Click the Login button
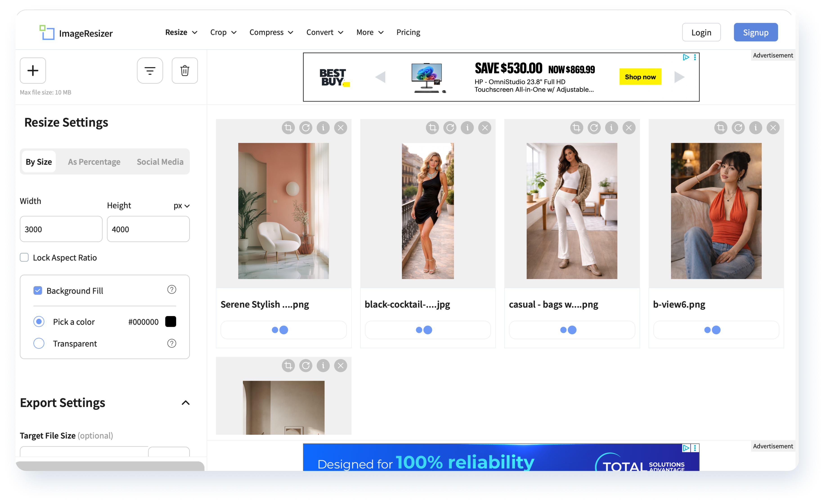 pos(701,32)
